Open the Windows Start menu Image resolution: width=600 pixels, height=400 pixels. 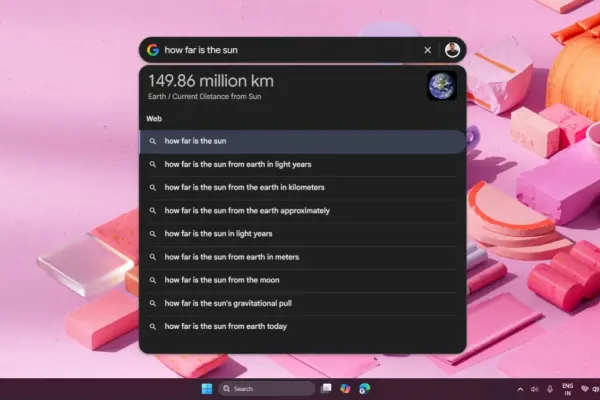coord(207,389)
